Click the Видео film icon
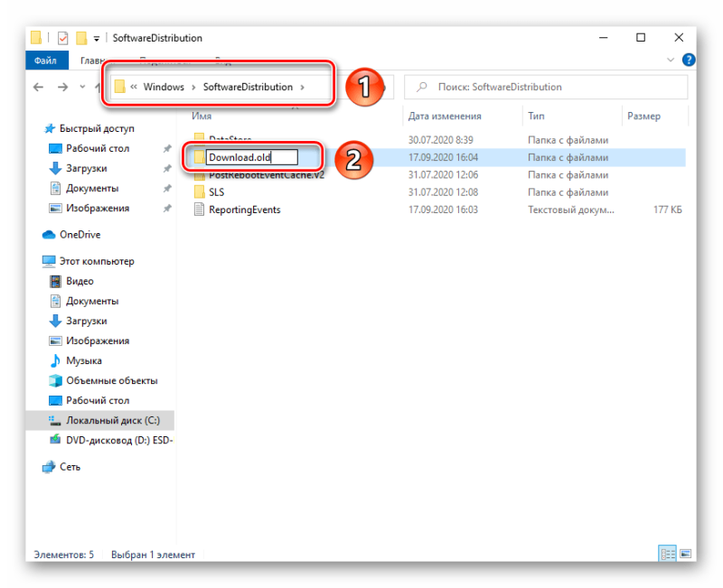The width and height of the screenshot is (723, 588). click(55, 281)
